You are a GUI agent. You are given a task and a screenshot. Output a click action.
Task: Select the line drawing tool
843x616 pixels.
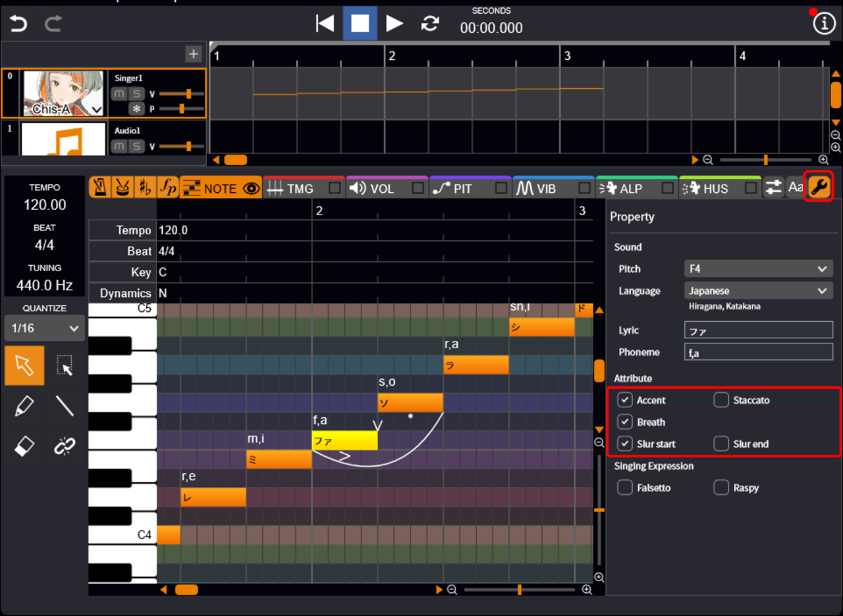pos(65,406)
